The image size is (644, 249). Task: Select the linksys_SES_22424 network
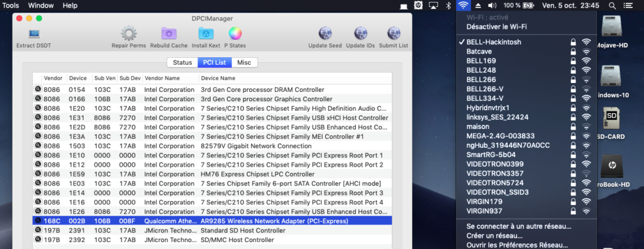coord(526,117)
